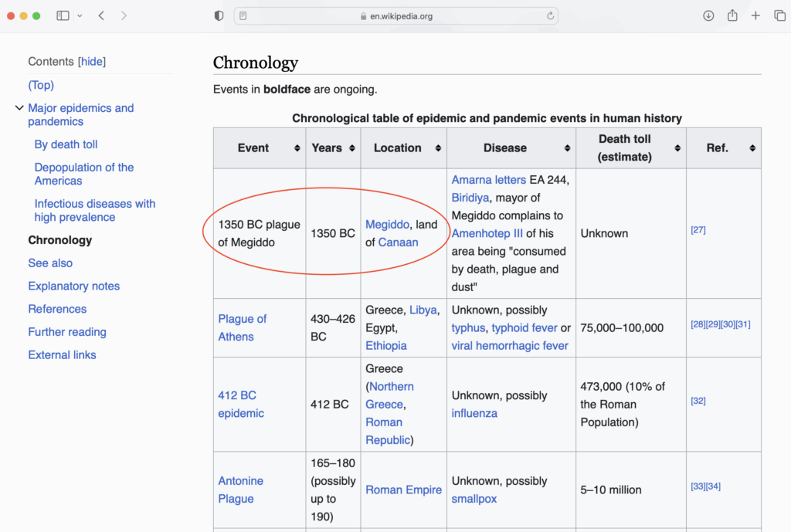The image size is (791, 532).
Task: Show tab overview icon
Action: pyautogui.click(x=779, y=16)
